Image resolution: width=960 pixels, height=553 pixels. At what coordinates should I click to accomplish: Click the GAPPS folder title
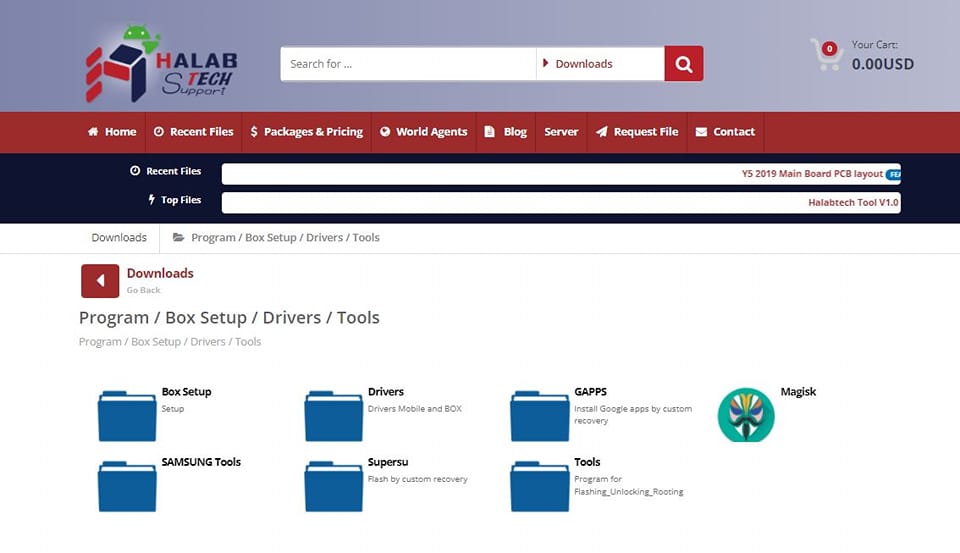(590, 392)
